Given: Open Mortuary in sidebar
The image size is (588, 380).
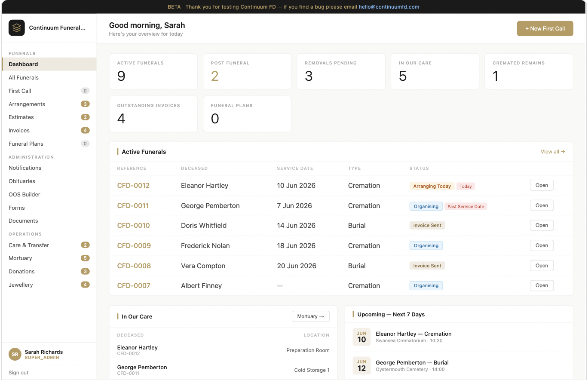Looking at the screenshot, I should tap(49, 258).
